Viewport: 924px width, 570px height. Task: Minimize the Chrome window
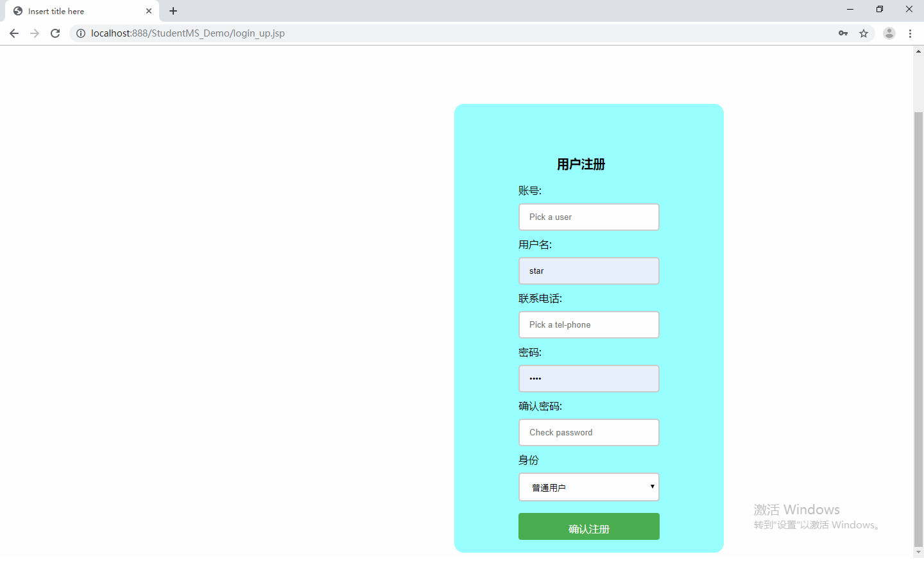tap(850, 10)
